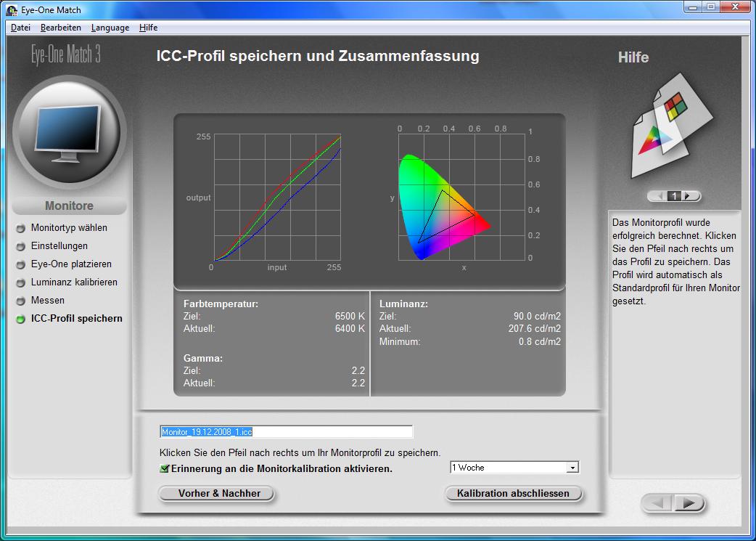
Task: Maximize the Eye-One Match window
Action: click(x=711, y=7)
